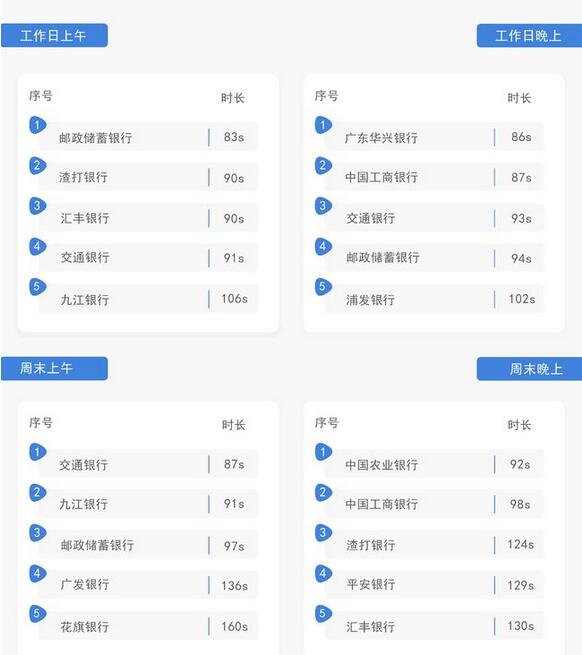This screenshot has height=655, width=582.
Task: Select the 汇丰银行 90s row
Action: 149,218
